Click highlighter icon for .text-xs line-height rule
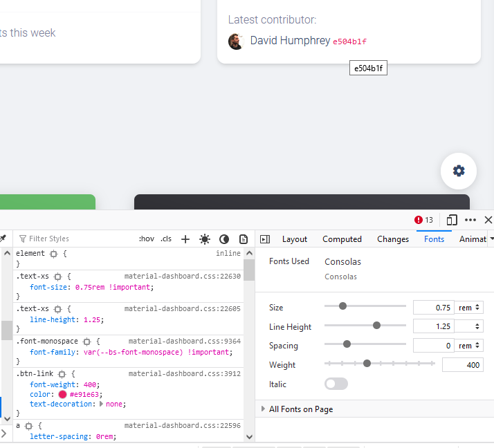 (57, 309)
